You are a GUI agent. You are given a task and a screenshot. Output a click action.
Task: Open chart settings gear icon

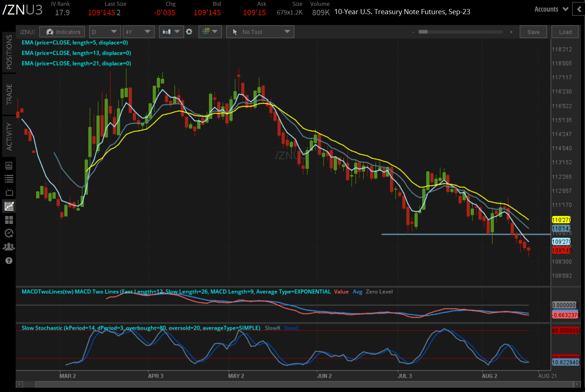click(x=189, y=32)
